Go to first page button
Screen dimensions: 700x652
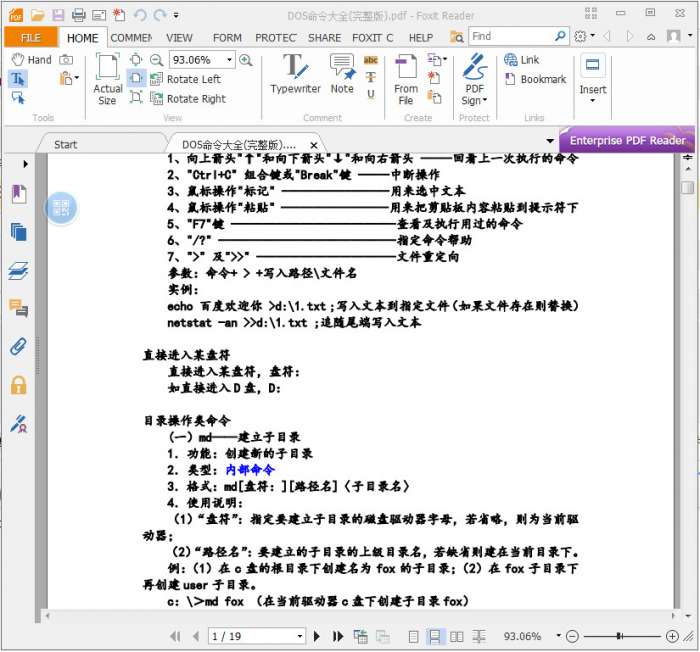tap(175, 636)
